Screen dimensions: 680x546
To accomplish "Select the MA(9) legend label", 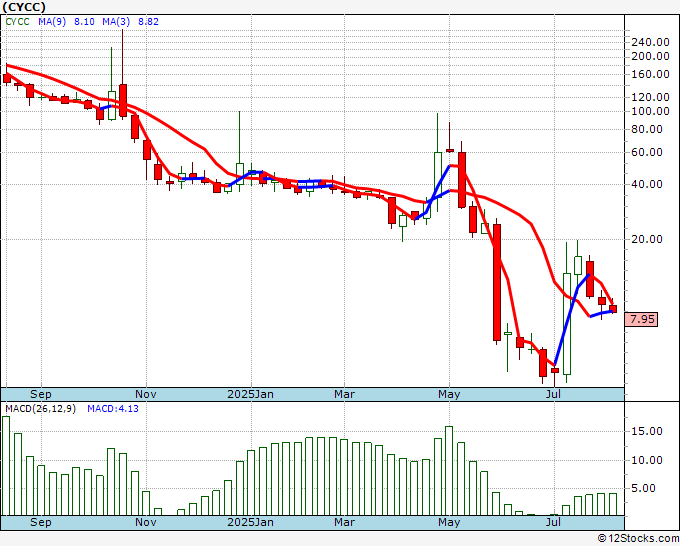I will pos(52,22).
